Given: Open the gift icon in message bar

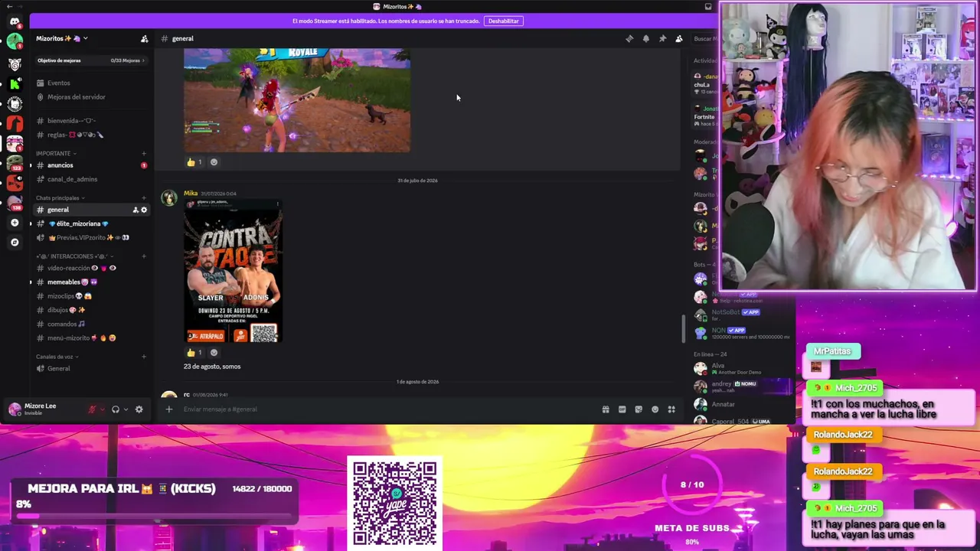Looking at the screenshot, I should point(606,409).
